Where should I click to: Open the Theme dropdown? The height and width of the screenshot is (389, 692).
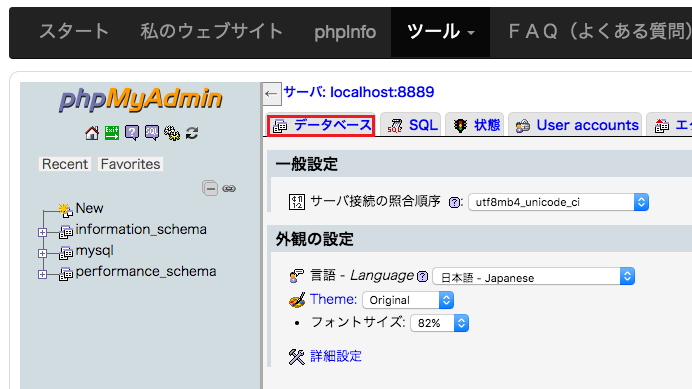[x=408, y=300]
